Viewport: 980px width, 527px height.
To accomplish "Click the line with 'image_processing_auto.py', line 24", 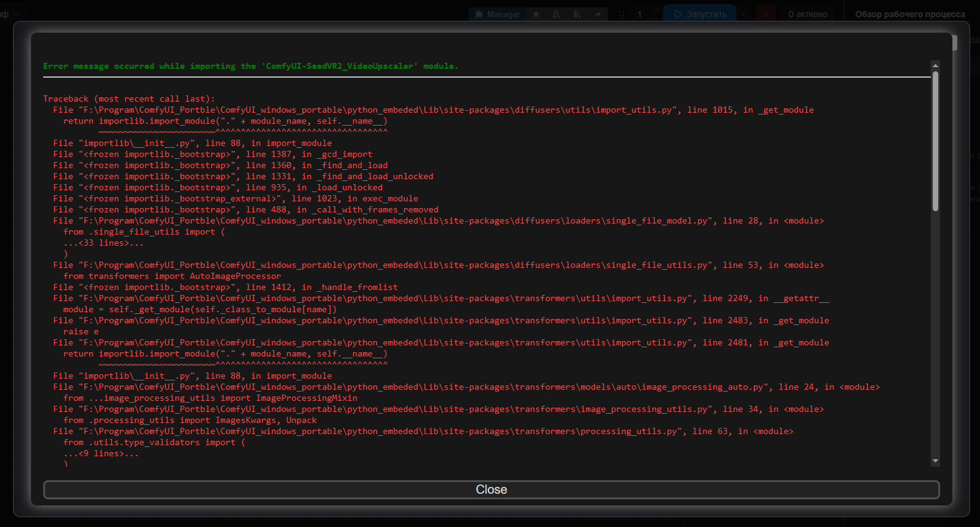I will (x=466, y=387).
